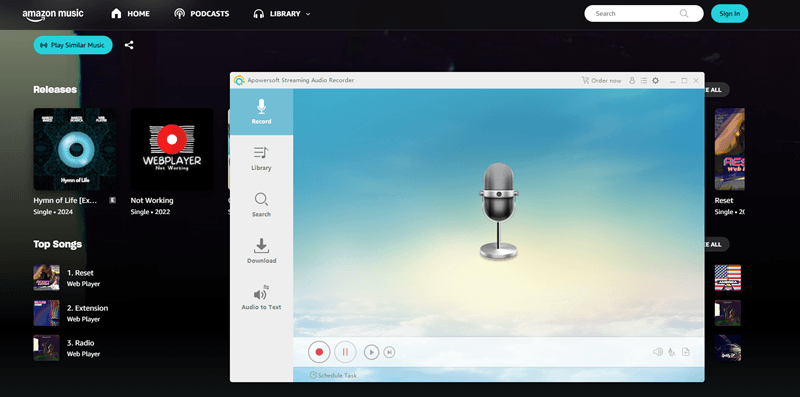Click the add file icon in recorder
The height and width of the screenshot is (397, 800).
[x=686, y=352]
